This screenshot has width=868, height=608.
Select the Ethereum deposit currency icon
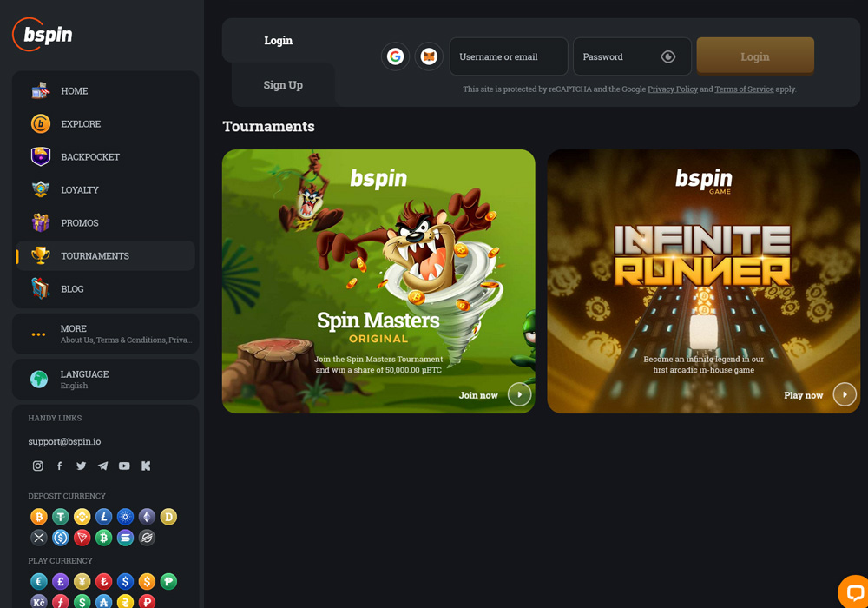(x=147, y=517)
